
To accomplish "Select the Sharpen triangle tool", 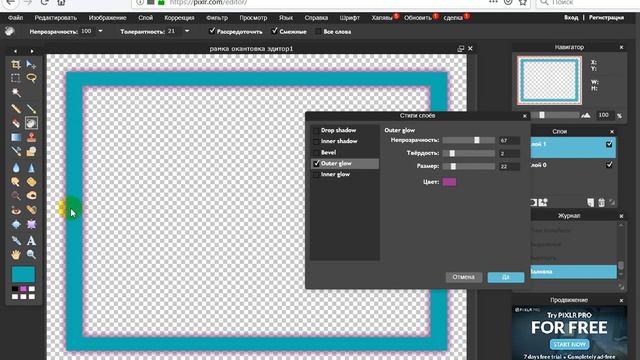I will point(31,167).
